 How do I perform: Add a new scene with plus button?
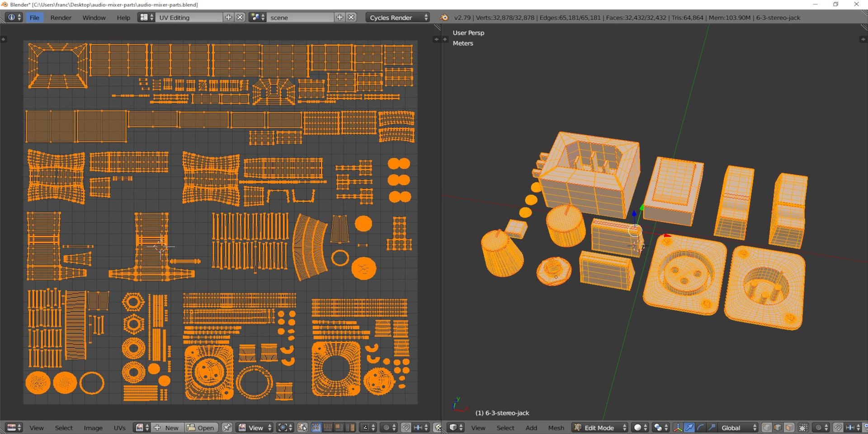pyautogui.click(x=340, y=17)
